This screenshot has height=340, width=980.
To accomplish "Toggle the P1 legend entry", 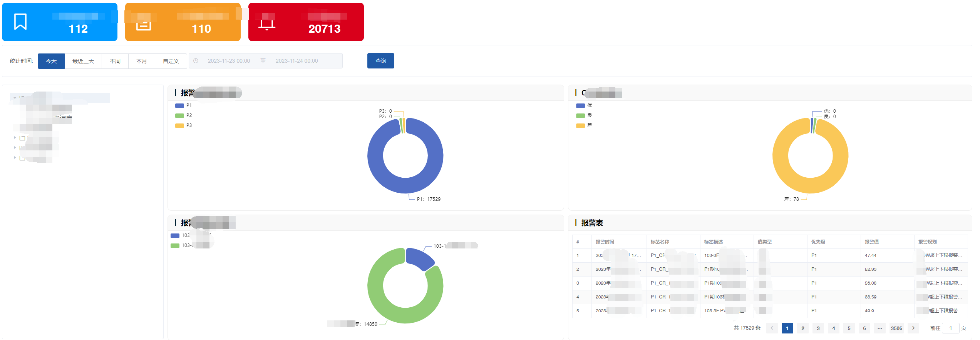I will click(183, 105).
